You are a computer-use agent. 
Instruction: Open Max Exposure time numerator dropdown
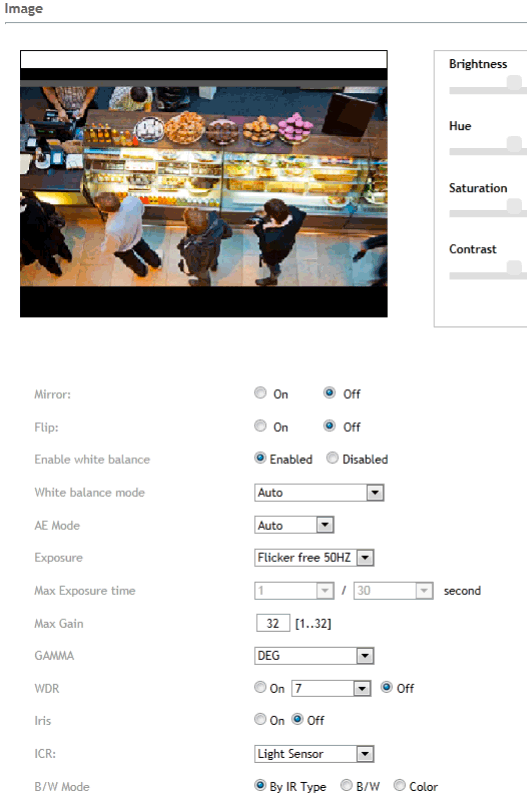294,590
